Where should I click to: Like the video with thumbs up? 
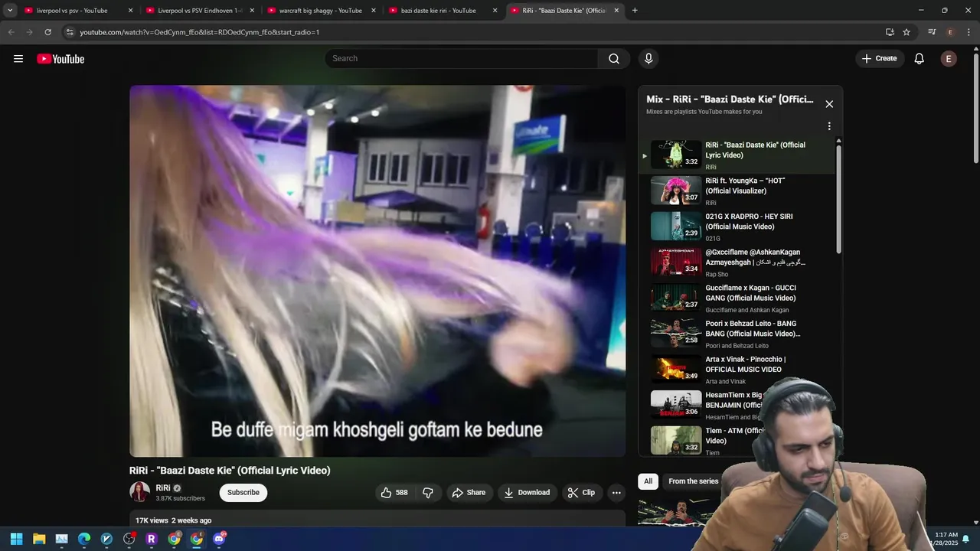tap(394, 493)
